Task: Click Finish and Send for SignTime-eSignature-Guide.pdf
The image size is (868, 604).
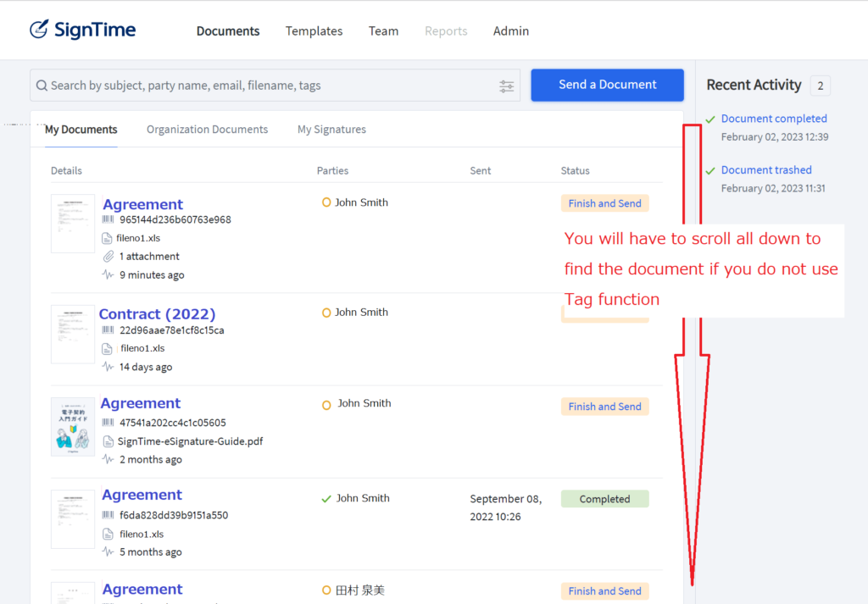Action: [x=604, y=407]
